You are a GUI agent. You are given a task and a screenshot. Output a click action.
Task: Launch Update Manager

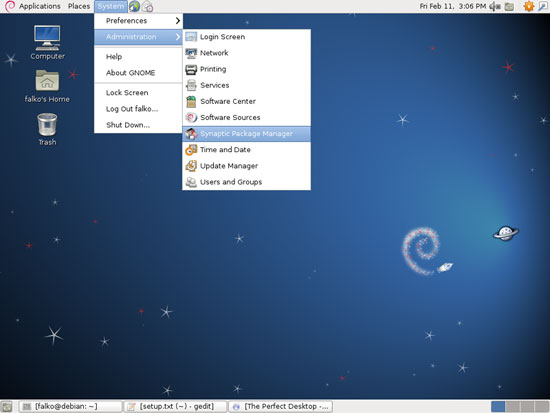click(x=247, y=166)
